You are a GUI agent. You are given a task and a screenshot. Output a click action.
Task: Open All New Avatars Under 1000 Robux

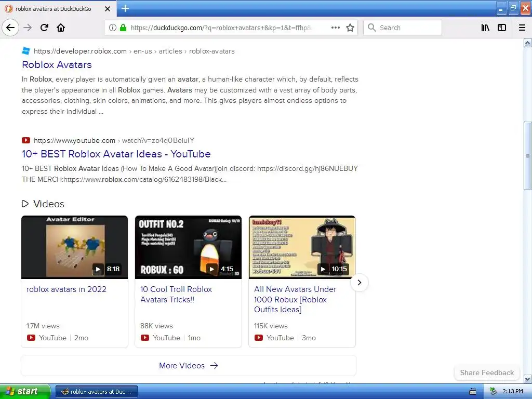(295, 299)
